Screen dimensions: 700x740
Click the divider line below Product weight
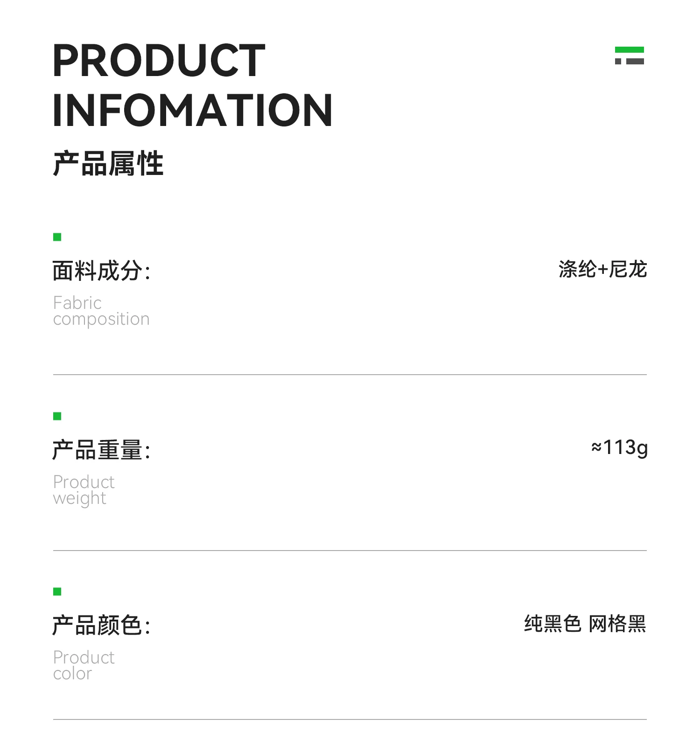350,551
